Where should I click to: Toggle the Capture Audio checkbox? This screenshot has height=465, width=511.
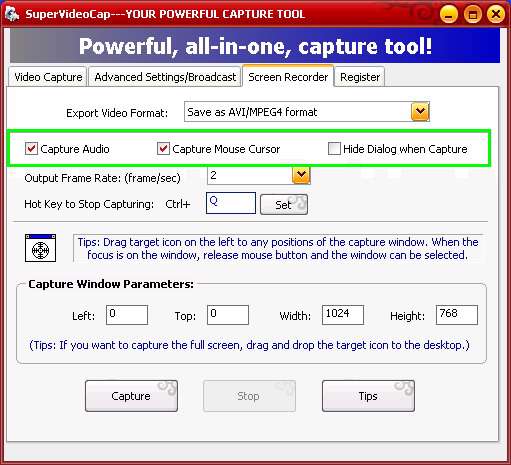pos(31,149)
